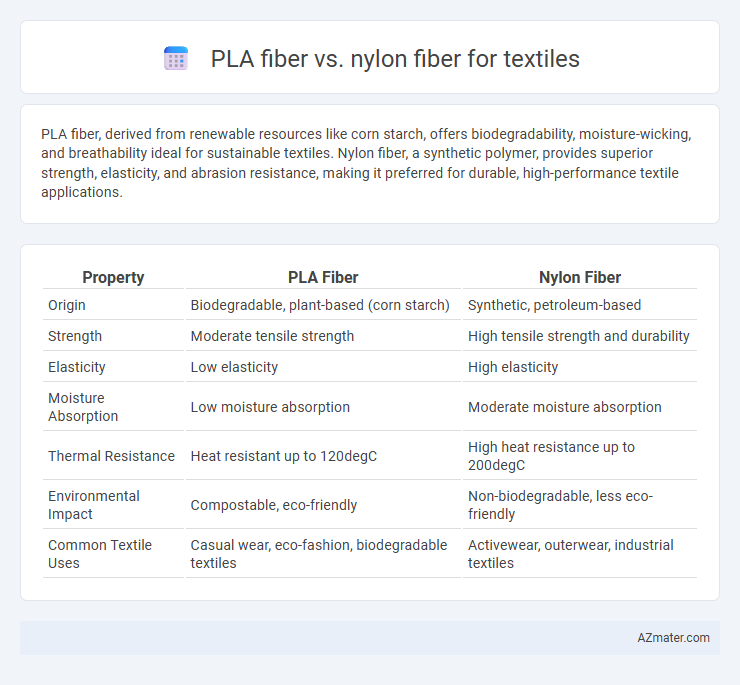Click 'Compostable, eco-friendly' cell
Viewport: 740px width, 685px height.
tap(274, 505)
